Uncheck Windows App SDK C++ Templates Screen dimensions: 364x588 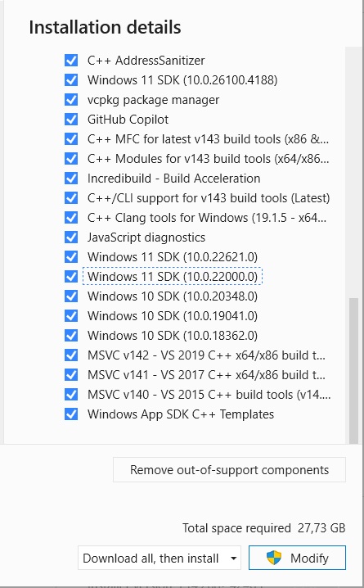71,414
